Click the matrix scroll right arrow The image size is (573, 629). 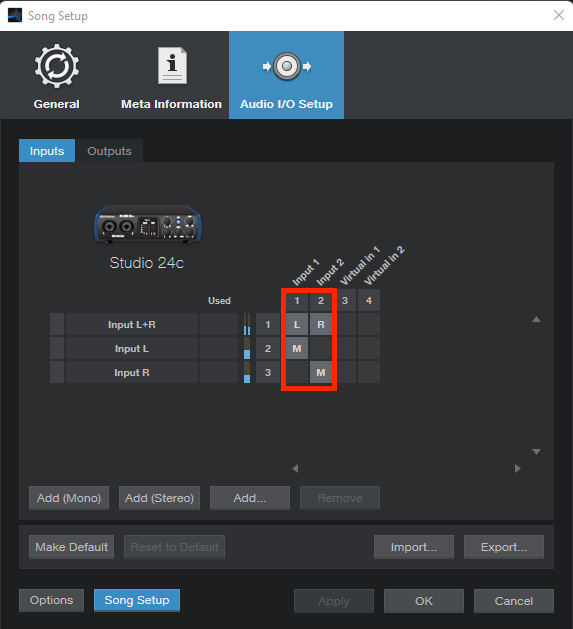[x=518, y=468]
